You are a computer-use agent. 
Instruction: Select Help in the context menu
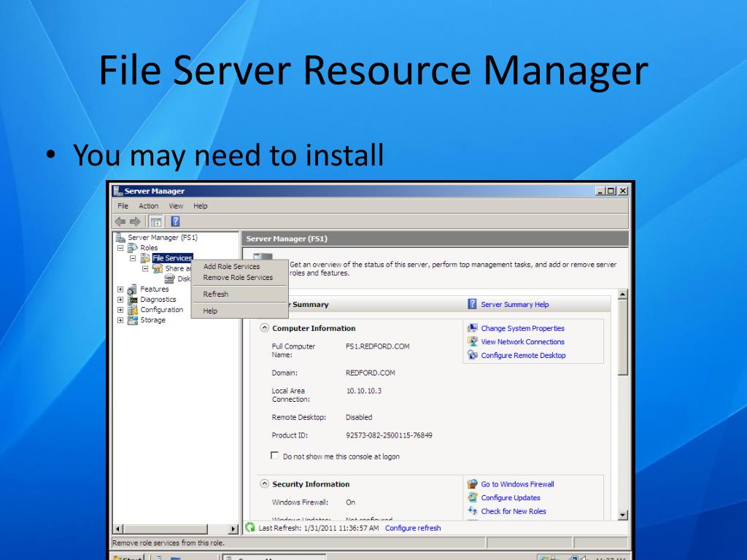[239, 311]
